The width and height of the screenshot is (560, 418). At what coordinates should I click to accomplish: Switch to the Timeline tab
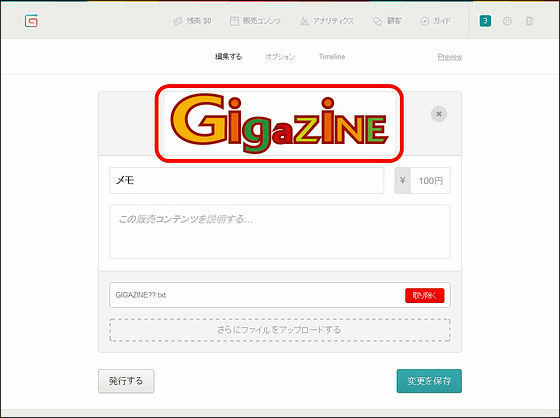(x=332, y=56)
